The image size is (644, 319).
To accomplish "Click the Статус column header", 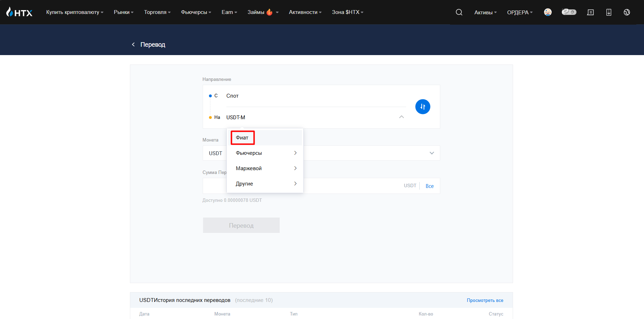I will [496, 314].
